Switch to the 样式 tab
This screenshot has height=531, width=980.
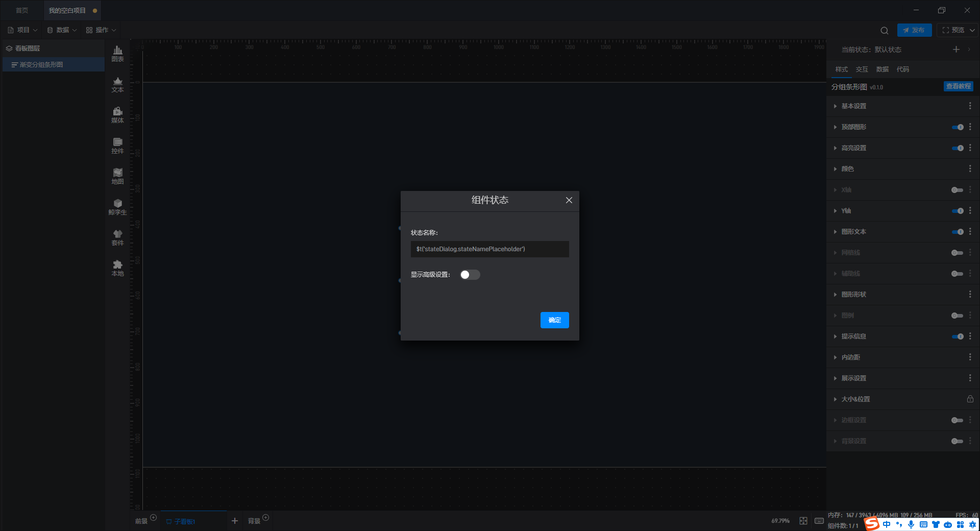coord(841,69)
